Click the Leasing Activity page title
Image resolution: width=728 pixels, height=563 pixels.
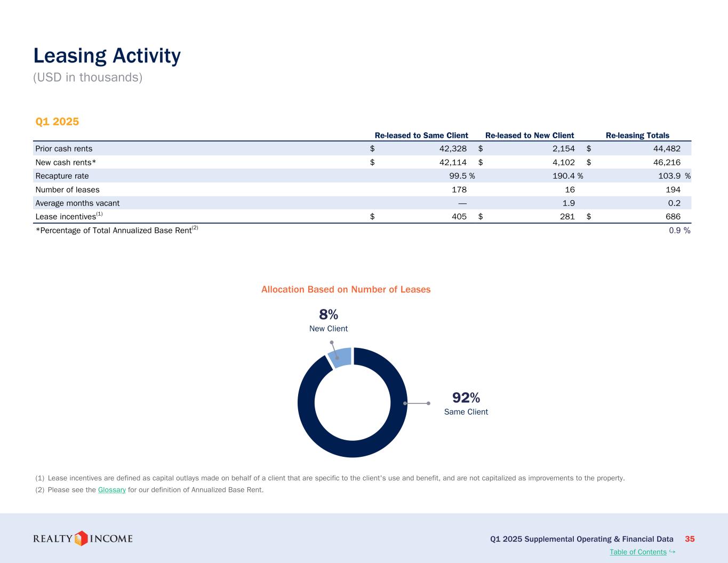pos(107,56)
